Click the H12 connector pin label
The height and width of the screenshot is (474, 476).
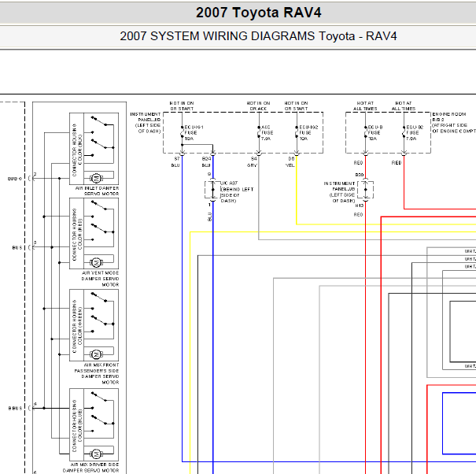tap(360, 206)
